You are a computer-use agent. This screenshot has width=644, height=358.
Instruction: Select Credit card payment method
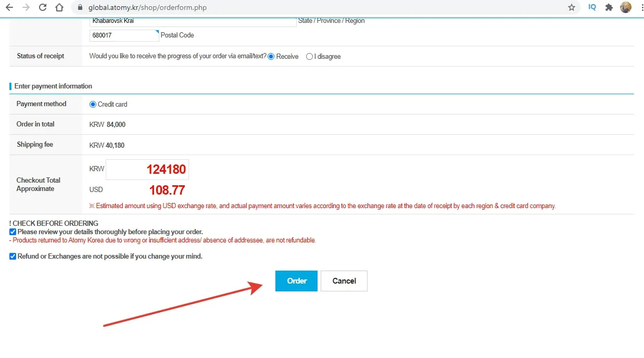tap(93, 104)
